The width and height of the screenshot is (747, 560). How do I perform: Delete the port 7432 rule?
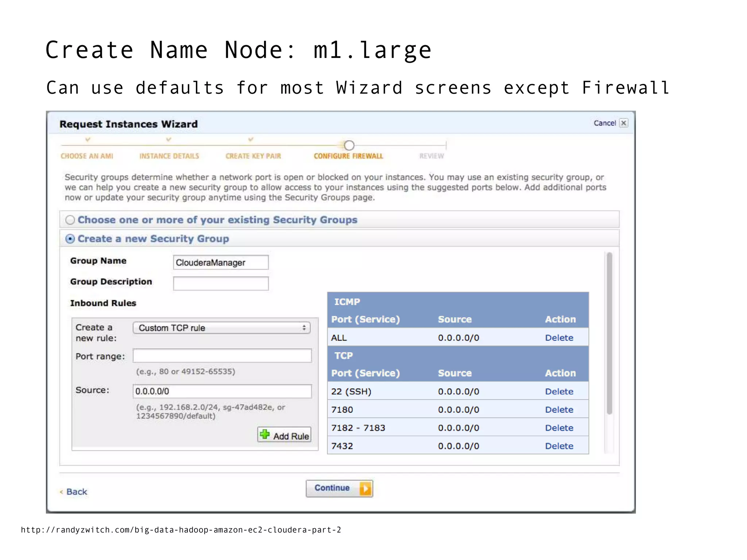pos(559,446)
